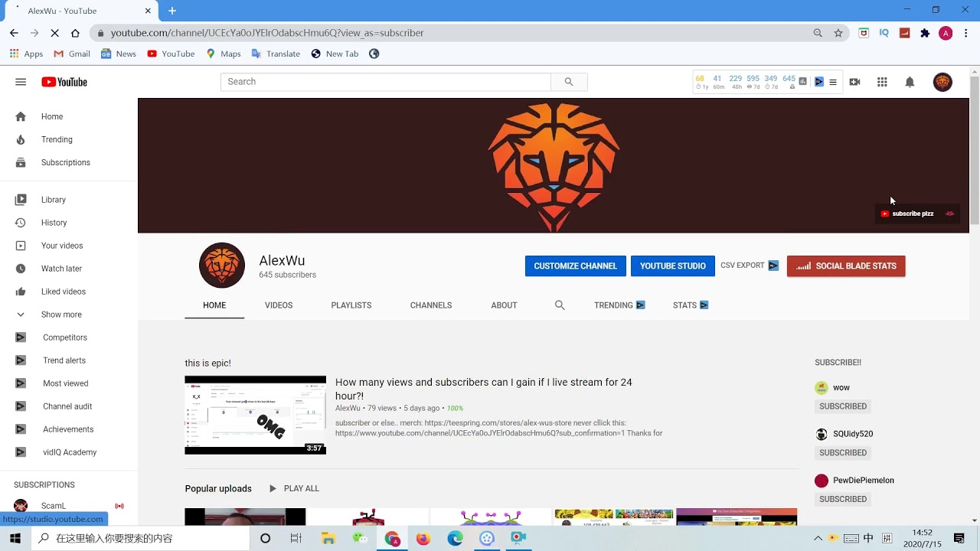Switch to the Videos tab
This screenshot has height=551, width=980.
(279, 305)
